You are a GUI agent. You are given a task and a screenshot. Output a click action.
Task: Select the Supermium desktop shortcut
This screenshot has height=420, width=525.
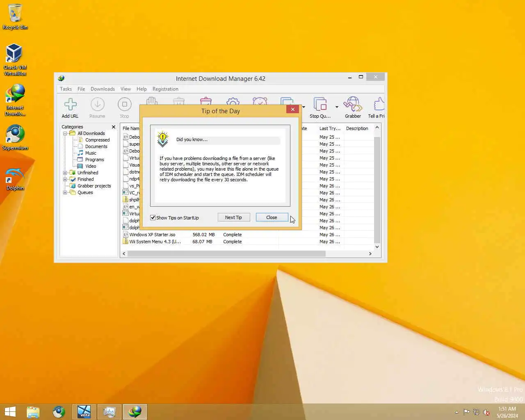coord(15,137)
